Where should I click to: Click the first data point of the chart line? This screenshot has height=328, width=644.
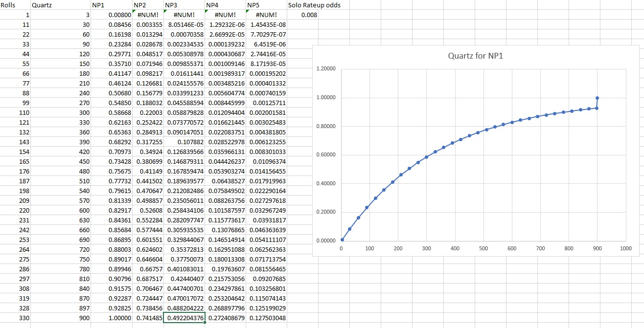pyautogui.click(x=342, y=240)
